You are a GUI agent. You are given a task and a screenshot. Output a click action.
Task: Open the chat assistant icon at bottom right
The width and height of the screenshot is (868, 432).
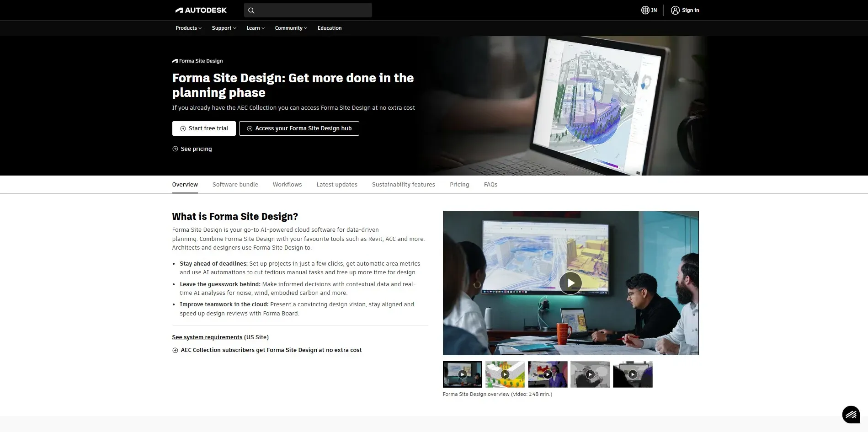851,415
